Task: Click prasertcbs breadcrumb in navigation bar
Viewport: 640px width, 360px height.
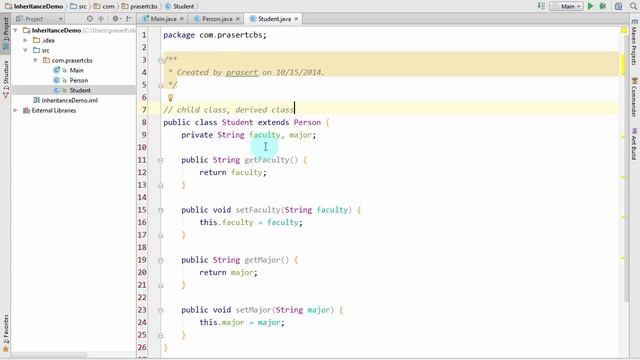Action: pos(140,6)
